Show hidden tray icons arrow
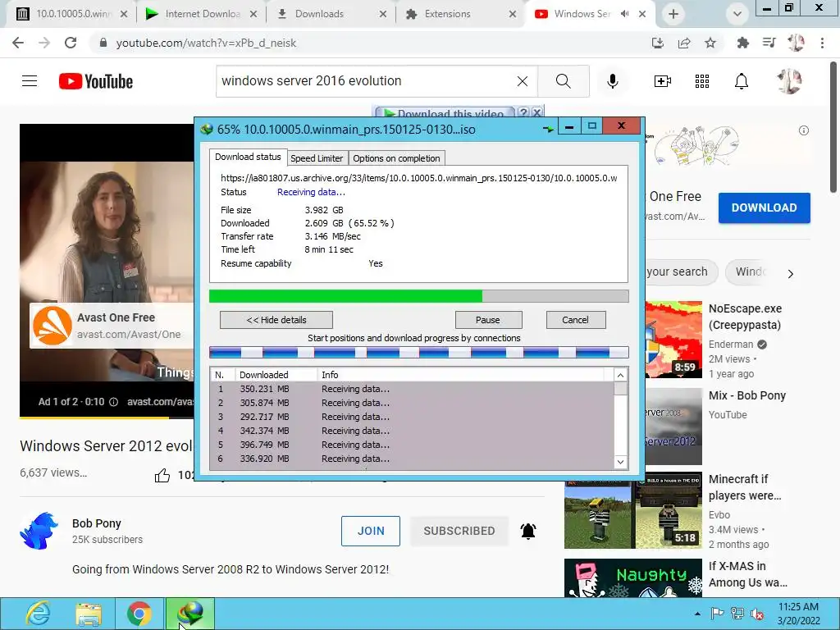The width and height of the screenshot is (840, 630). [x=697, y=614]
